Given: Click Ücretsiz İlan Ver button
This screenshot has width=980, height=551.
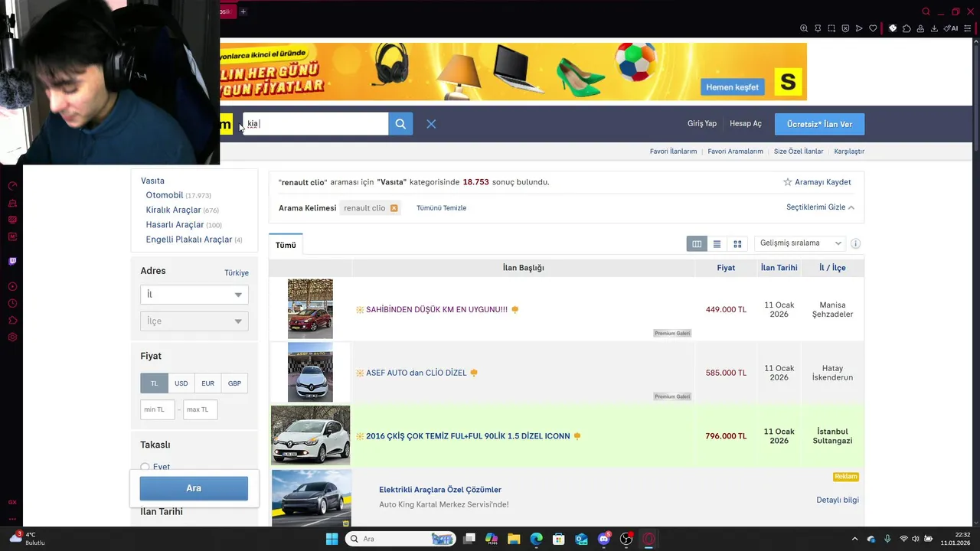Looking at the screenshot, I should point(819,124).
